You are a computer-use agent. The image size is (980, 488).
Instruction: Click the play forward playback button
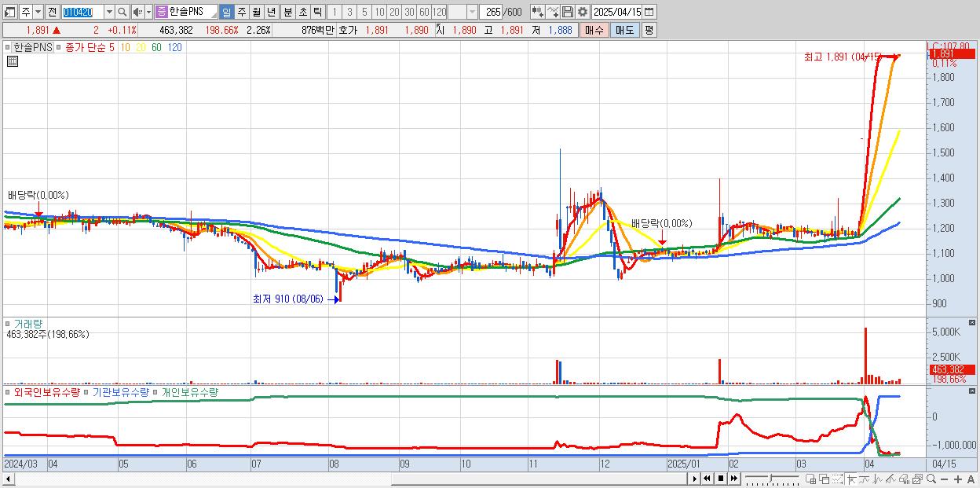point(694,479)
